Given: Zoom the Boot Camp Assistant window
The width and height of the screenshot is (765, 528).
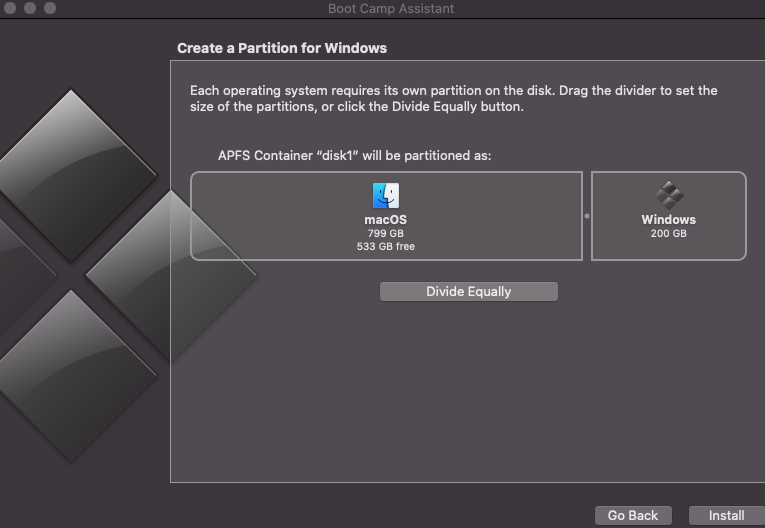Looking at the screenshot, I should tap(50, 8).
